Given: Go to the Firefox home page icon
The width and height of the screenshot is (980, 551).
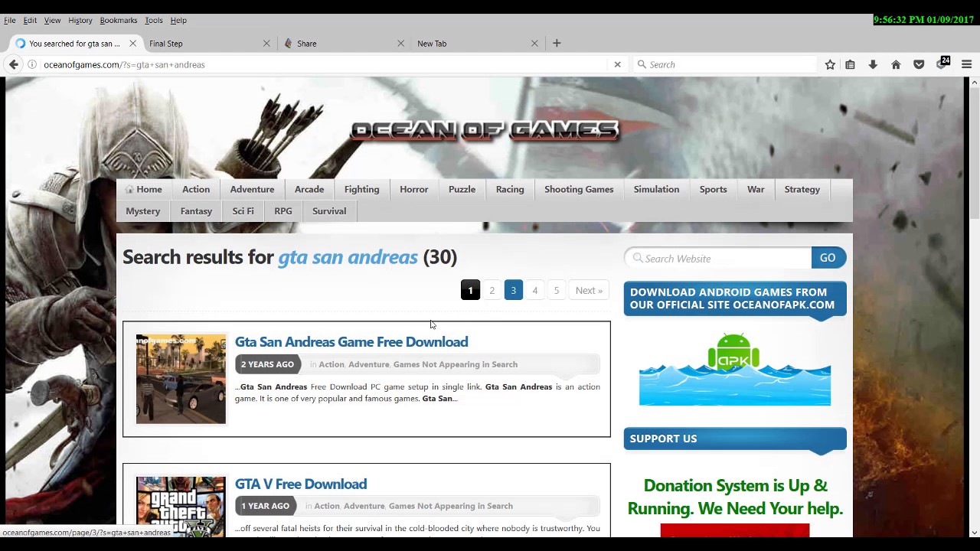Looking at the screenshot, I should pyautogui.click(x=896, y=65).
